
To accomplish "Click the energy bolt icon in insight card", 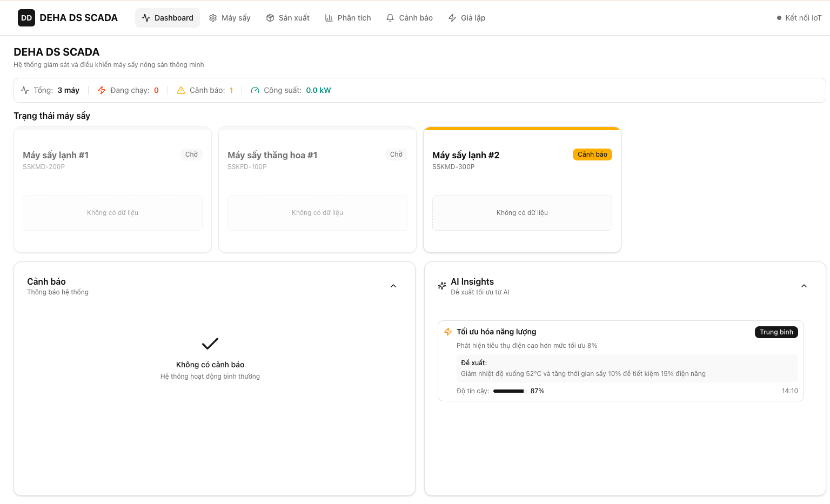I will click(x=448, y=332).
